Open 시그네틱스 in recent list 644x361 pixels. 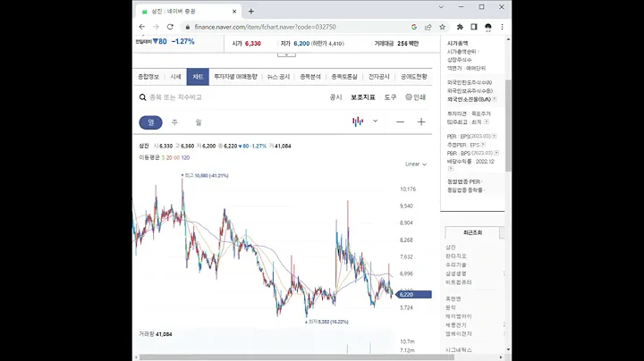(458, 350)
